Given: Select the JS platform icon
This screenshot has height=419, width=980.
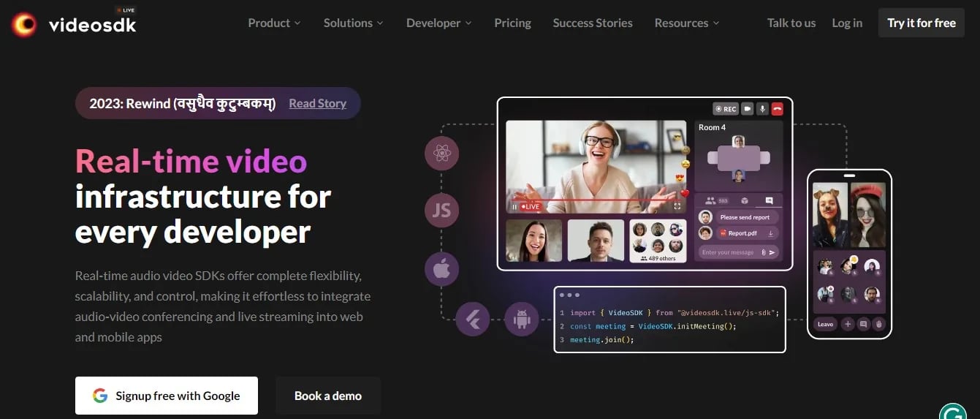Looking at the screenshot, I should (x=441, y=211).
